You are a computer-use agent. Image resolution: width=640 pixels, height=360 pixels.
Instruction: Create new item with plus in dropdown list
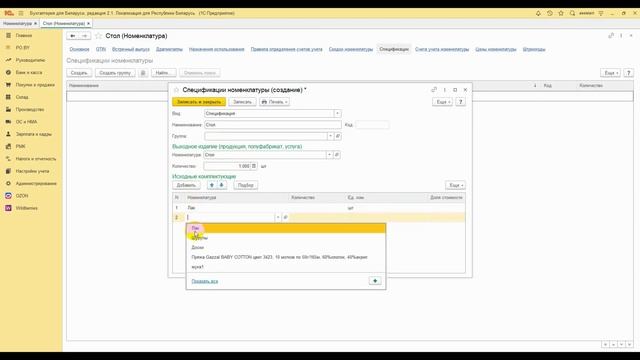375,281
